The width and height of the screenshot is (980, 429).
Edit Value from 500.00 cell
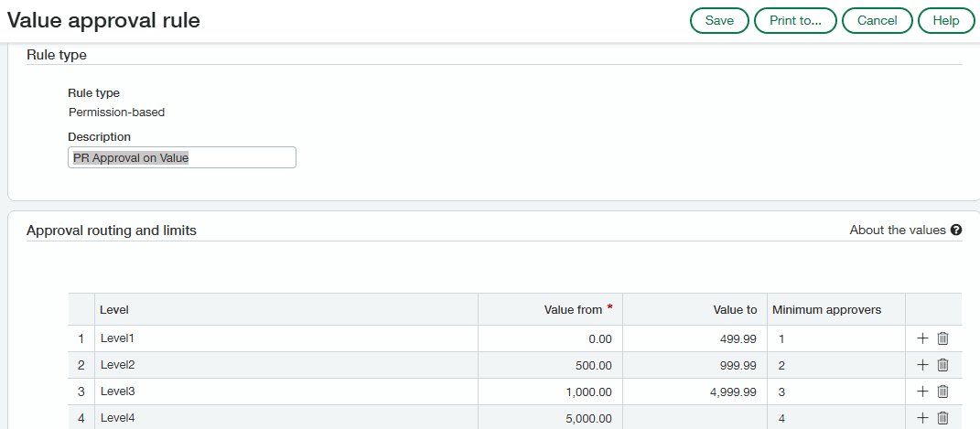(x=550, y=365)
